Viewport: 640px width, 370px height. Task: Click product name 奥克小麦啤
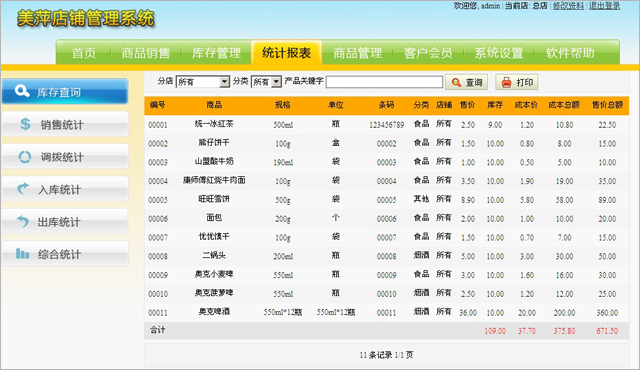[214, 274]
